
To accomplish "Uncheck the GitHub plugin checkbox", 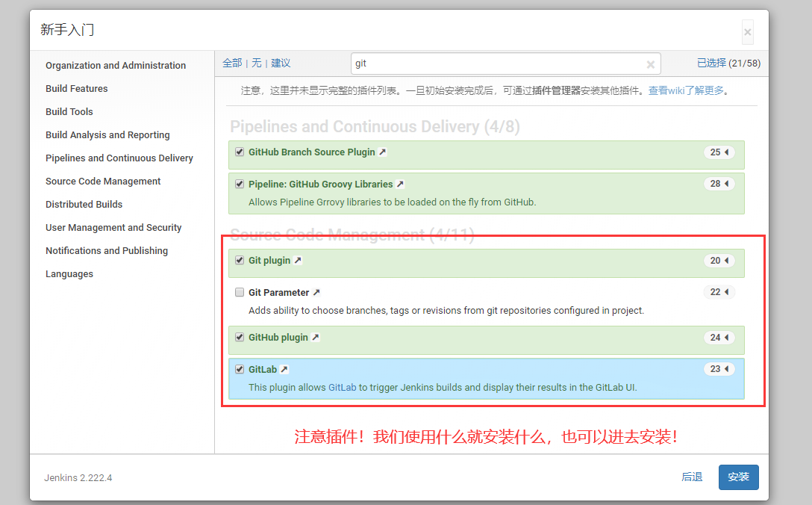I will coord(240,337).
